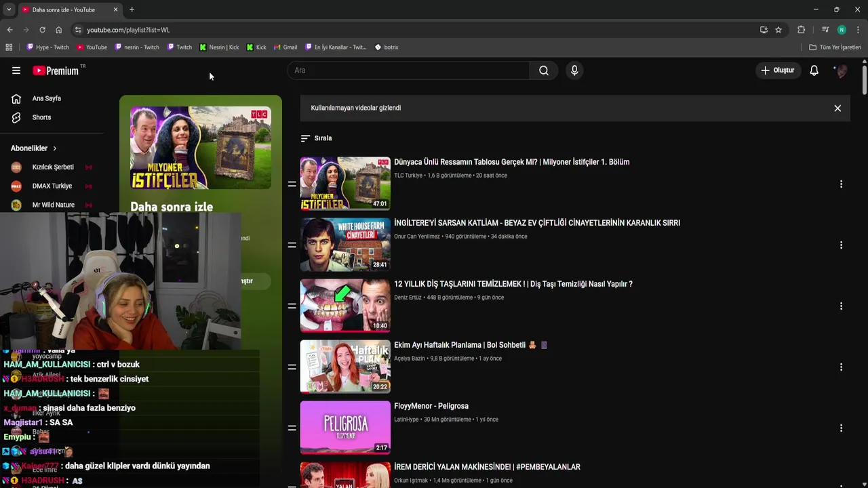
Task: Open a new browser tab
Action: click(x=132, y=9)
